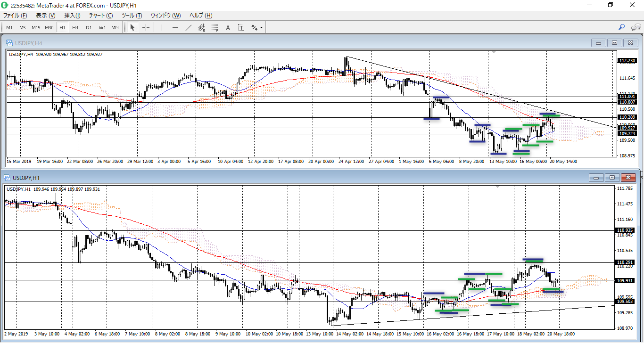Open the ヘルプ (H) menu

click(x=201, y=16)
